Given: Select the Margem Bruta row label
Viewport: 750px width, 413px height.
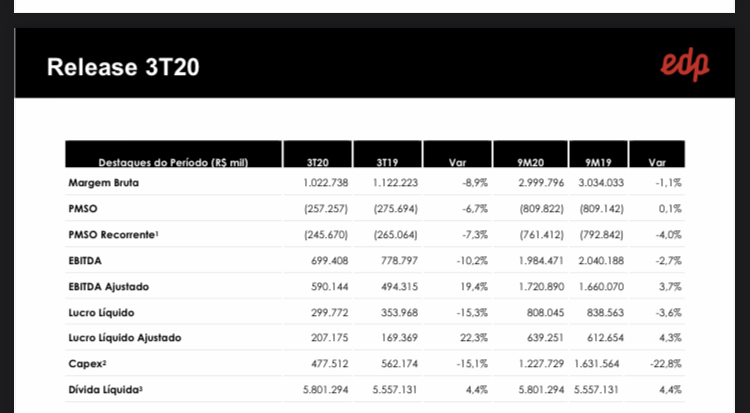Looking at the screenshot, I should 104,183.
